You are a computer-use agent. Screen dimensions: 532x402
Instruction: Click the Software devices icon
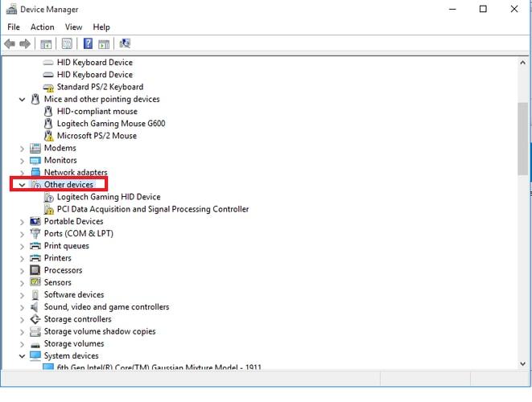click(35, 295)
